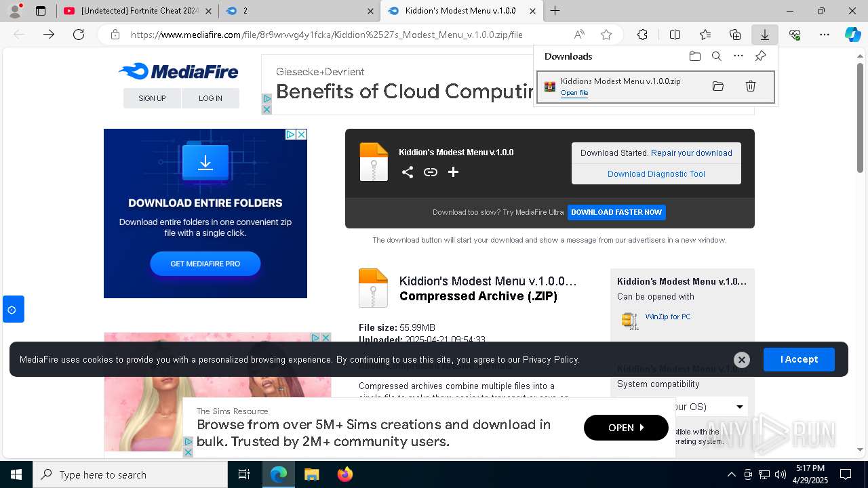Viewport: 868px width, 488px height.
Task: Open more download options ellipsis
Action: (738, 56)
